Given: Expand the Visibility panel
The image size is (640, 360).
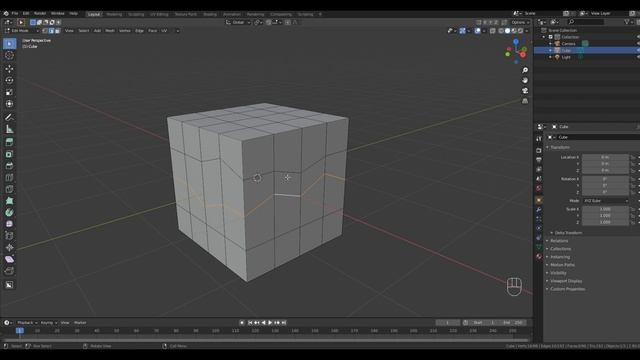Looking at the screenshot, I should [x=557, y=273].
